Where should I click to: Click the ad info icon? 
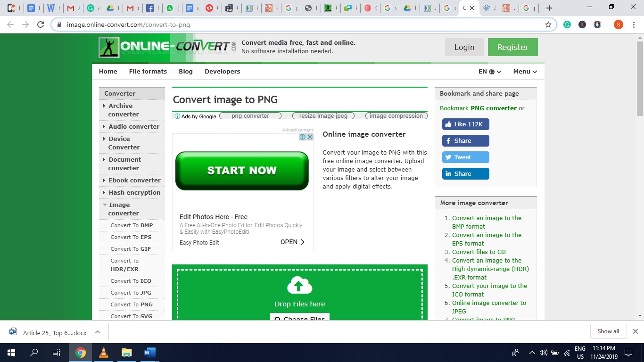click(303, 137)
